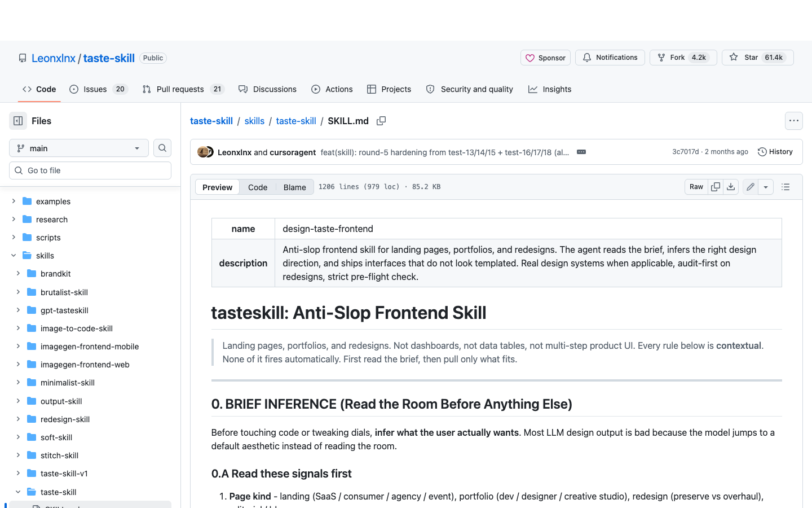This screenshot has width=812, height=508.
Task: Expand the examples folder chevron
Action: click(x=14, y=202)
